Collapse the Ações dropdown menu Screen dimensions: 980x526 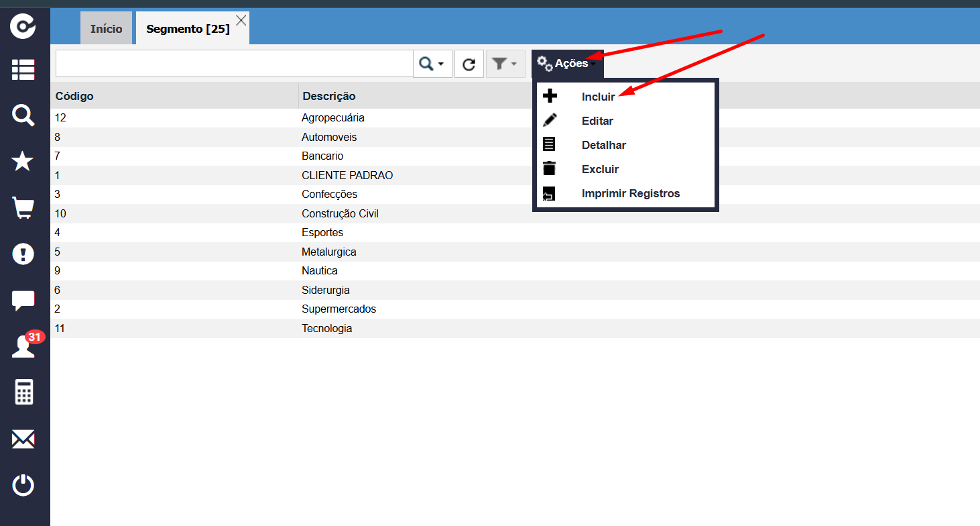[568, 64]
